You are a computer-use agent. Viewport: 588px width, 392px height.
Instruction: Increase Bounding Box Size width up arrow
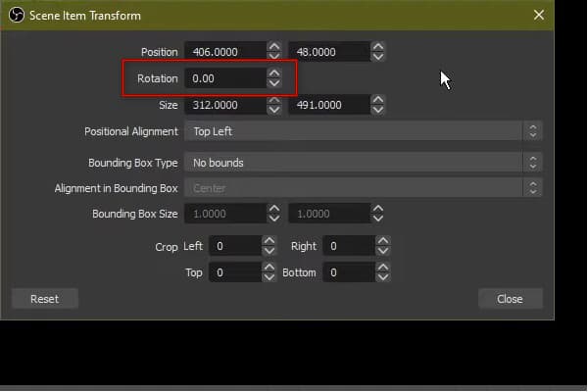(274, 209)
